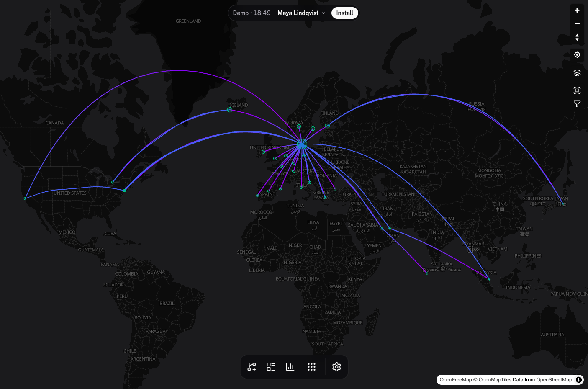
Task: Click the AUSTRALIA map label
Action: (x=552, y=335)
